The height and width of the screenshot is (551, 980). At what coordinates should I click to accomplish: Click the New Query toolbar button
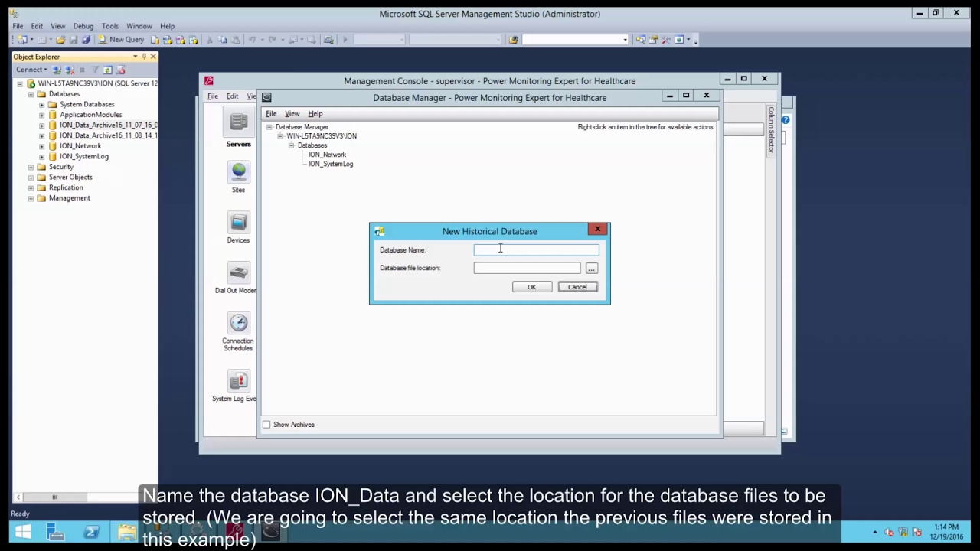point(120,40)
